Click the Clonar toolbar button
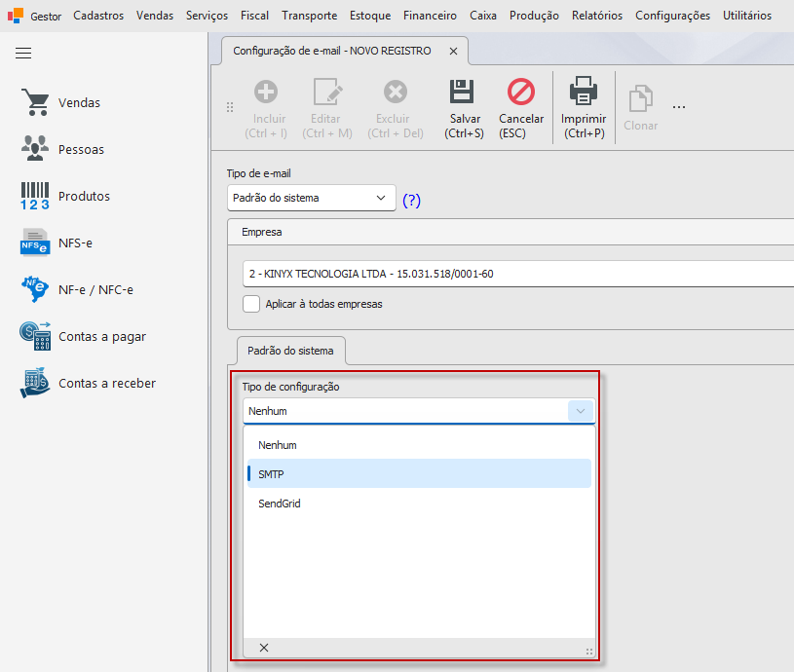 [641, 109]
